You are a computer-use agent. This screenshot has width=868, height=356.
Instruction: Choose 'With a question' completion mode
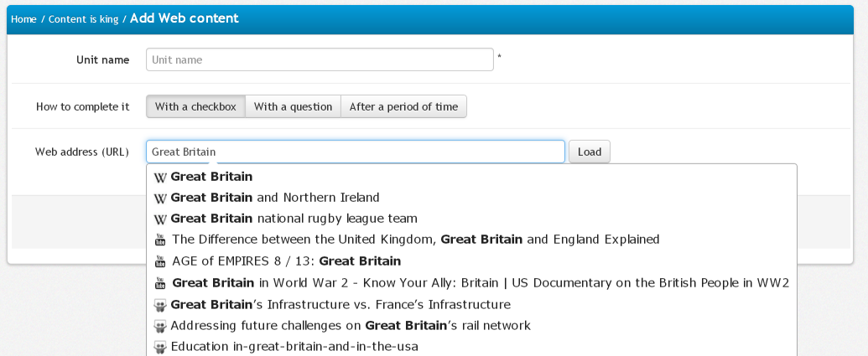coord(294,106)
